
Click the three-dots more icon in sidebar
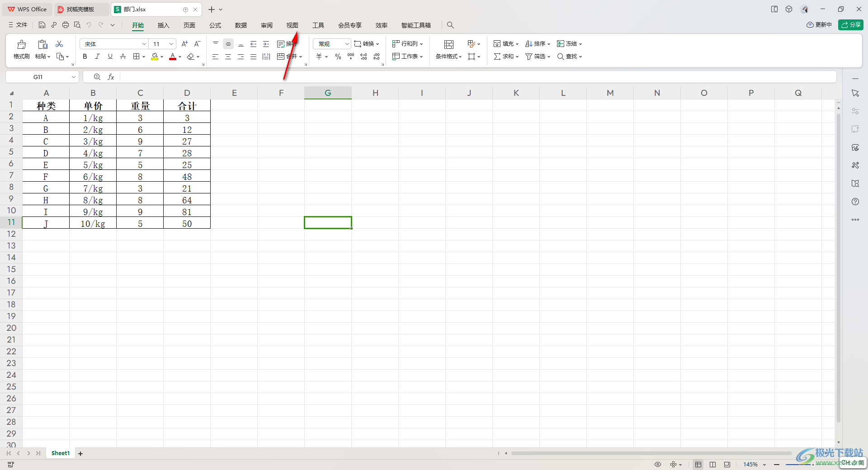pyautogui.click(x=855, y=220)
